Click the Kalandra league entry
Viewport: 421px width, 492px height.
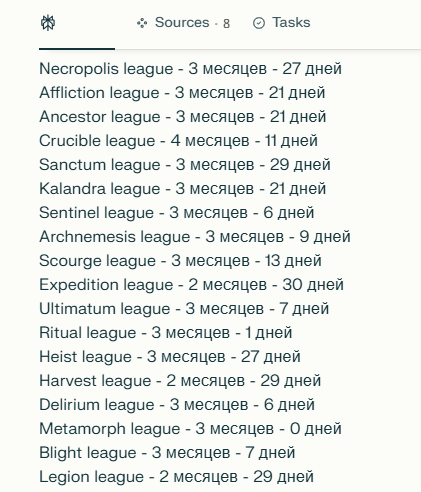pyautogui.click(x=182, y=189)
